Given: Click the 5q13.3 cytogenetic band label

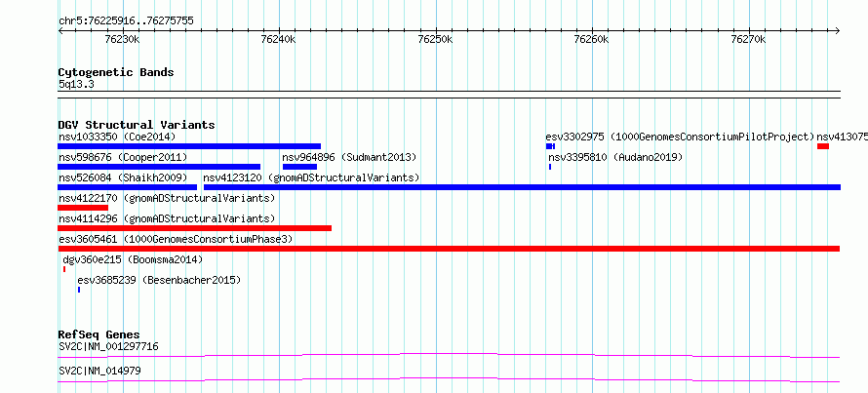Looking at the screenshot, I should click(x=76, y=84).
